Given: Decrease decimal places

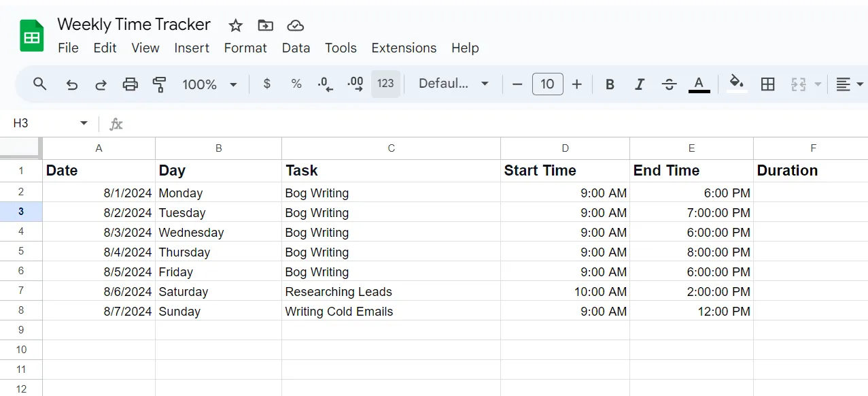Looking at the screenshot, I should tap(326, 84).
